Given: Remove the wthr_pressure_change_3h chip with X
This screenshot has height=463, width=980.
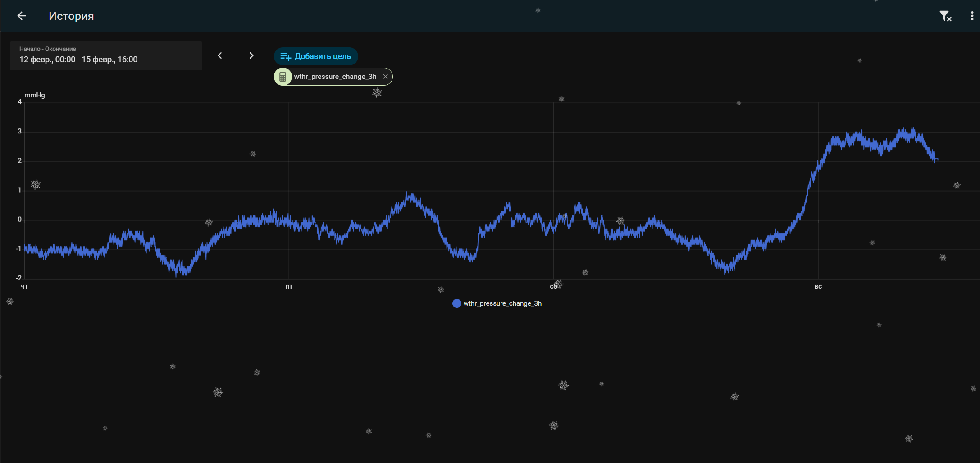Looking at the screenshot, I should (385, 77).
